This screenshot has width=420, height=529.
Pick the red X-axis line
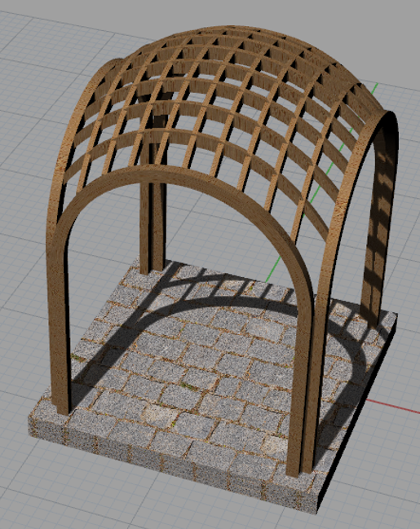pyautogui.click(x=393, y=407)
